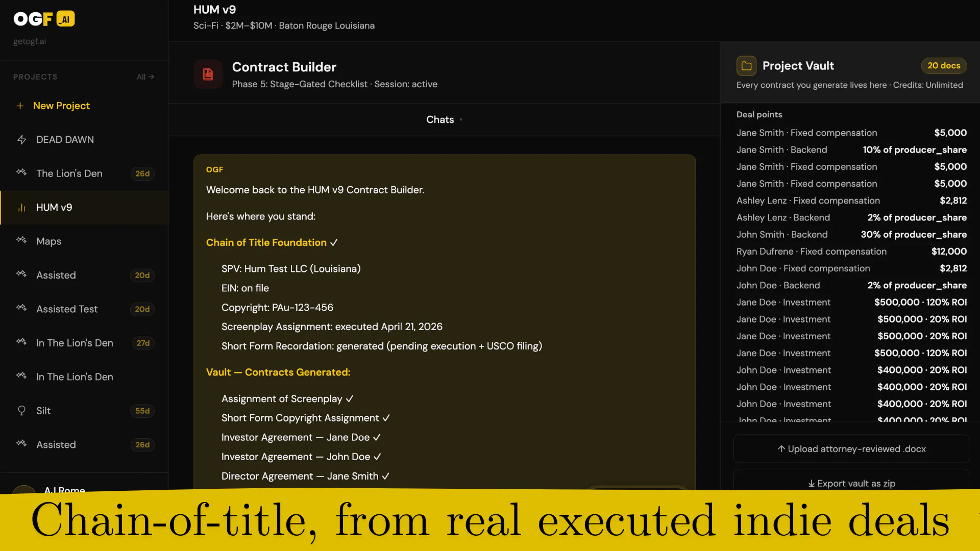Select John Doe Fixed compensation $2,812
This screenshot has height=551, width=980.
[851, 268]
